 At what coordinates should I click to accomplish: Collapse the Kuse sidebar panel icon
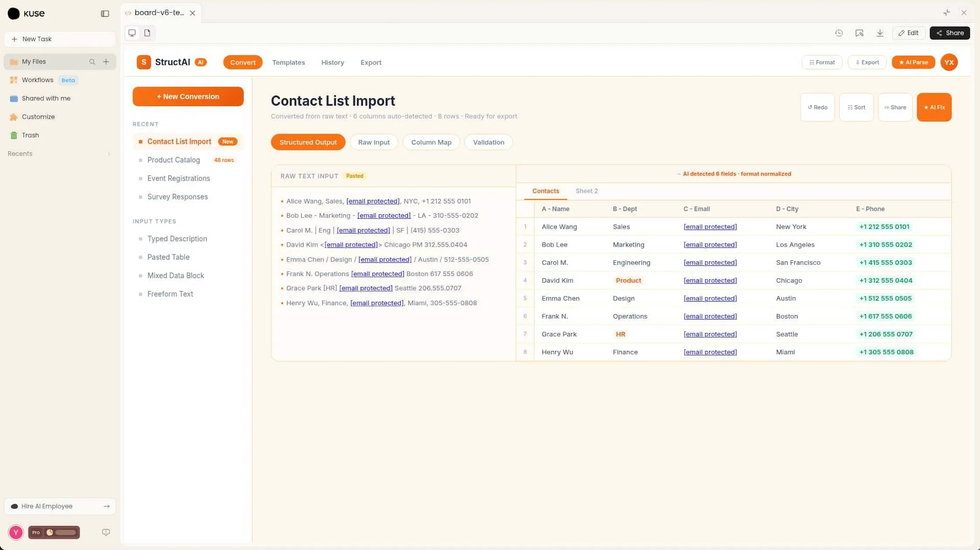pos(105,14)
